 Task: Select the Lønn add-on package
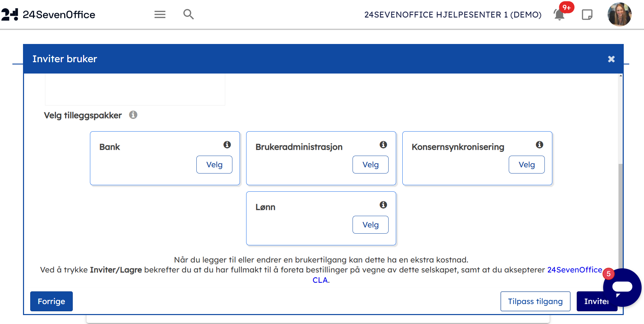tap(370, 225)
